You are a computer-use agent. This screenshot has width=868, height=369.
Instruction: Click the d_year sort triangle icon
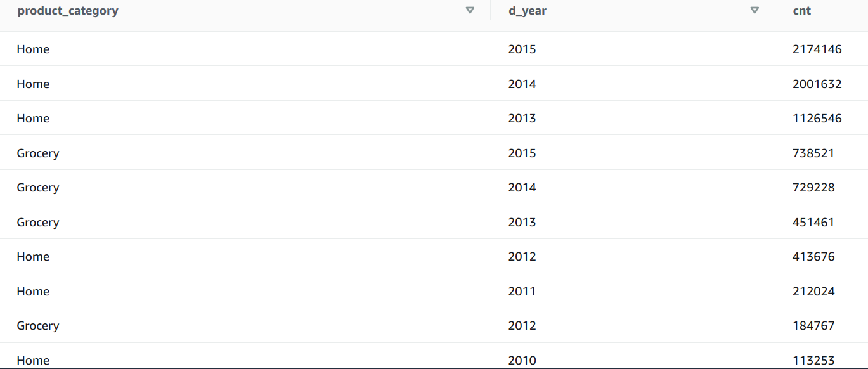pyautogui.click(x=755, y=10)
